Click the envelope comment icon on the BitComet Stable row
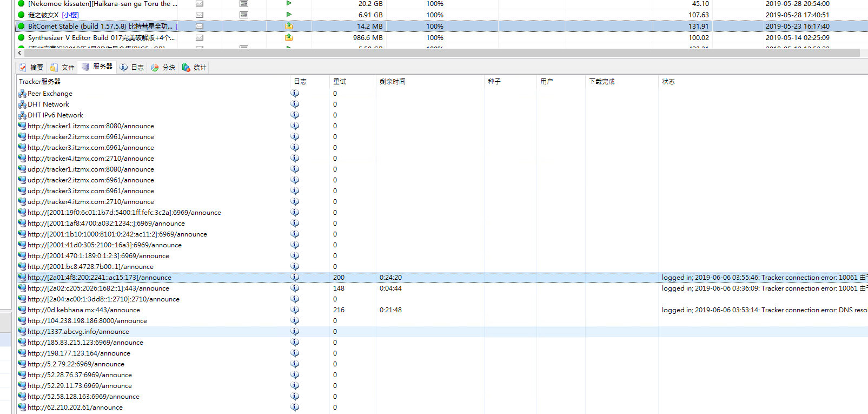The width and height of the screenshot is (868, 414). [x=200, y=26]
